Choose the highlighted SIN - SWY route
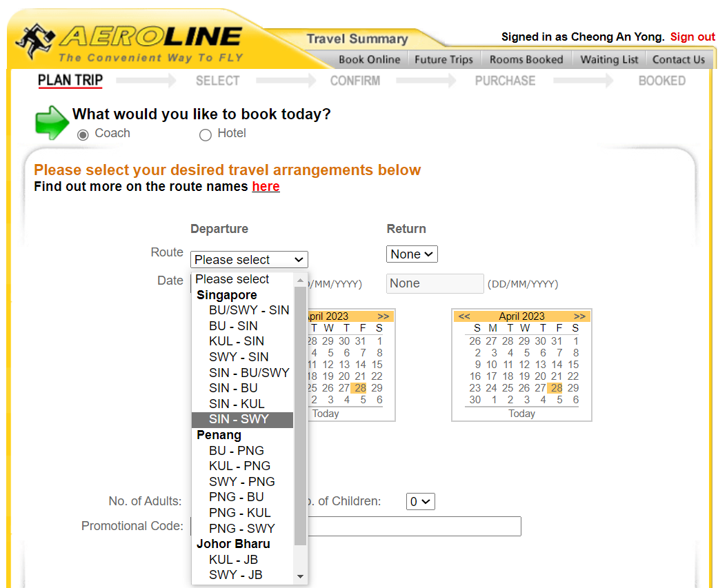The image size is (718, 588). 242,420
